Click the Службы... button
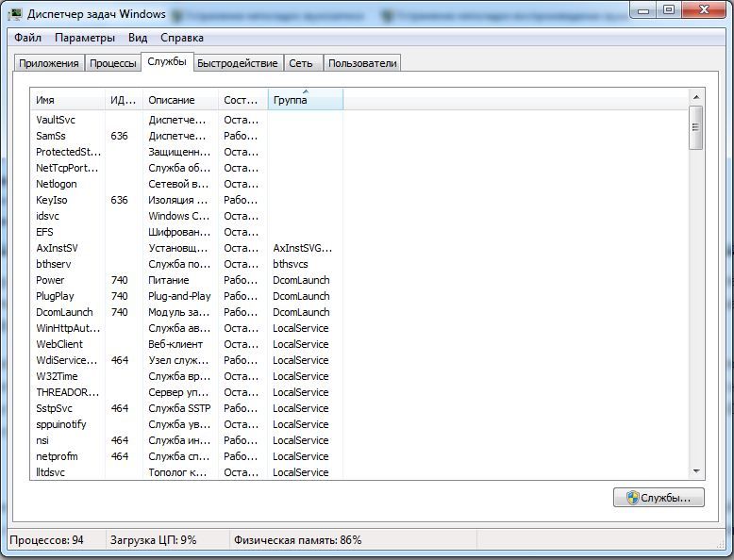734x560 pixels. coord(659,498)
